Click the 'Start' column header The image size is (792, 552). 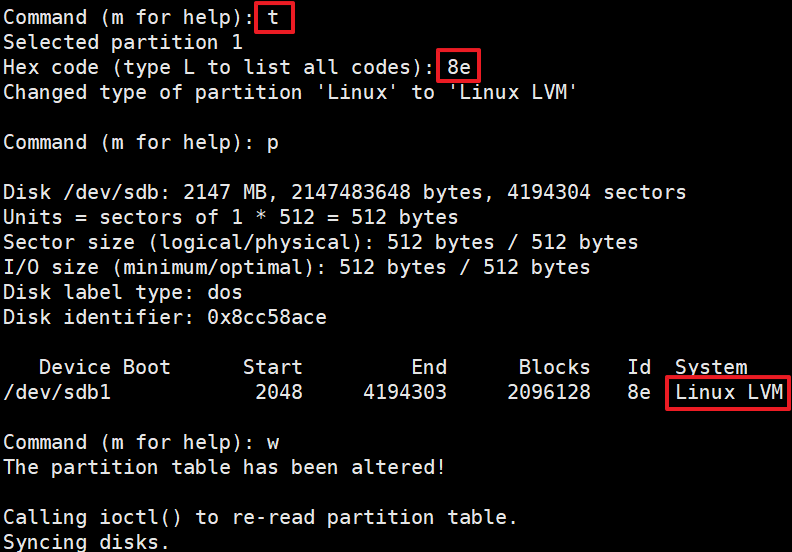(273, 367)
